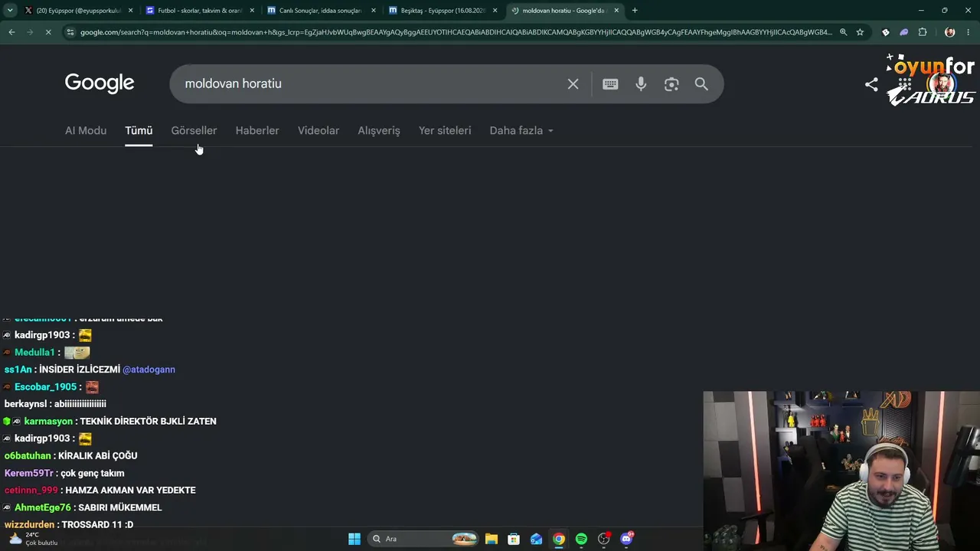Image resolution: width=980 pixels, height=551 pixels.
Task: Click the username Escobar_1905 in chat
Action: [x=45, y=386]
